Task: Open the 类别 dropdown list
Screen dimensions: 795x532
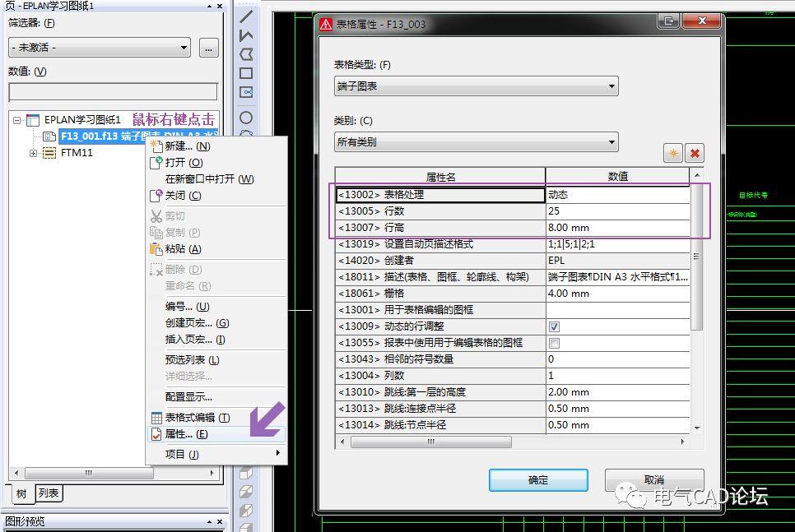Action: (x=476, y=142)
